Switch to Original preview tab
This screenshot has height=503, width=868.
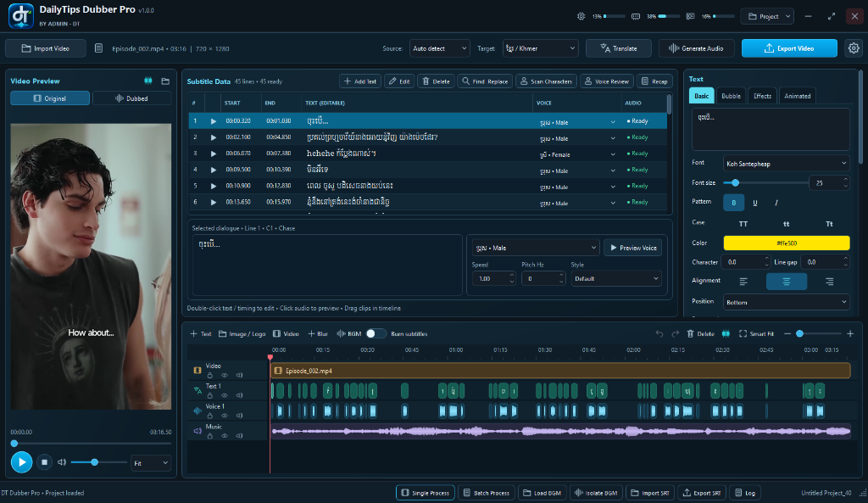point(50,98)
